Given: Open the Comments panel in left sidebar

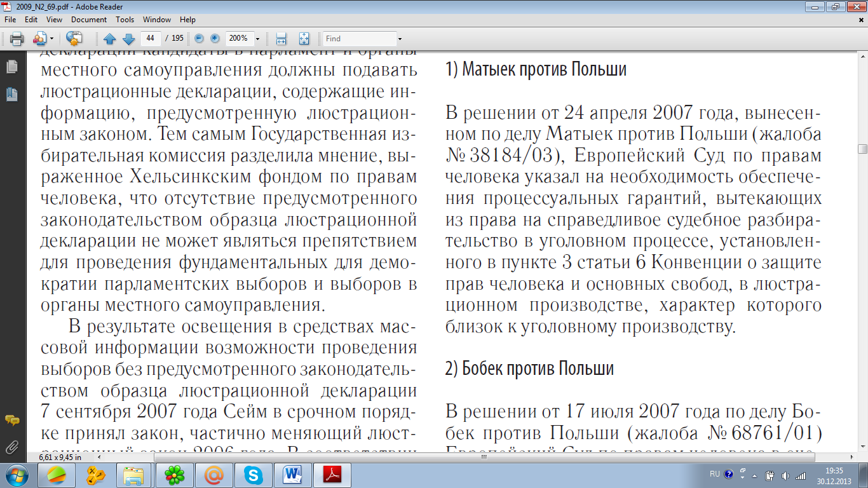Looking at the screenshot, I should point(11,420).
